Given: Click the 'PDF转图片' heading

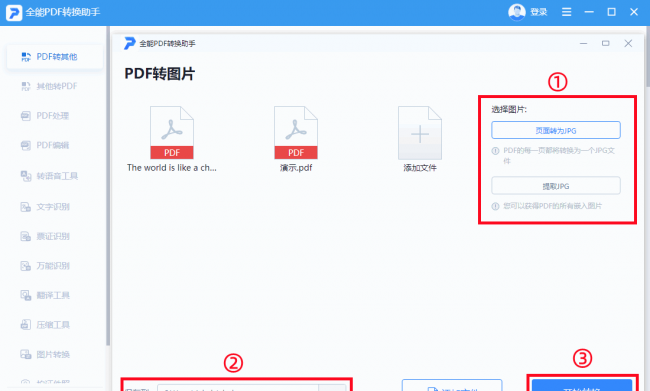Looking at the screenshot, I should [x=160, y=74].
